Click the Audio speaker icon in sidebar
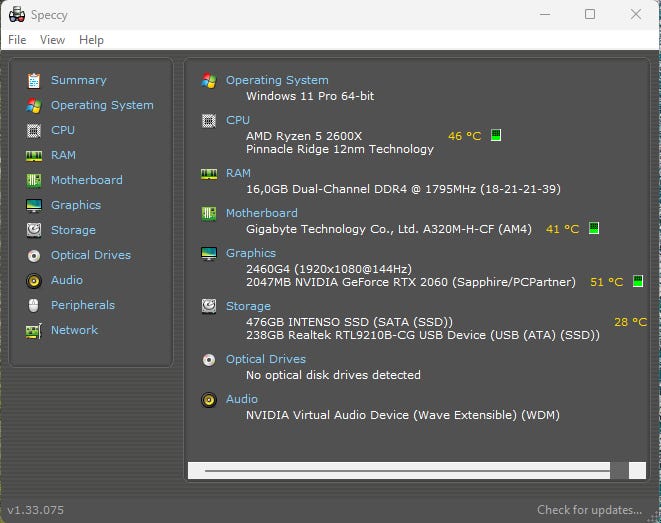 coord(34,280)
